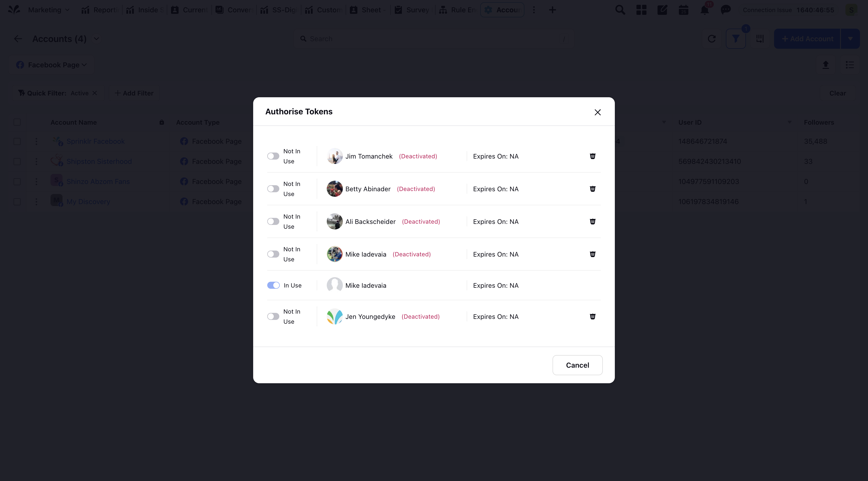The width and height of the screenshot is (868, 481).
Task: Switch to the Rule Engine tab
Action: (458, 10)
